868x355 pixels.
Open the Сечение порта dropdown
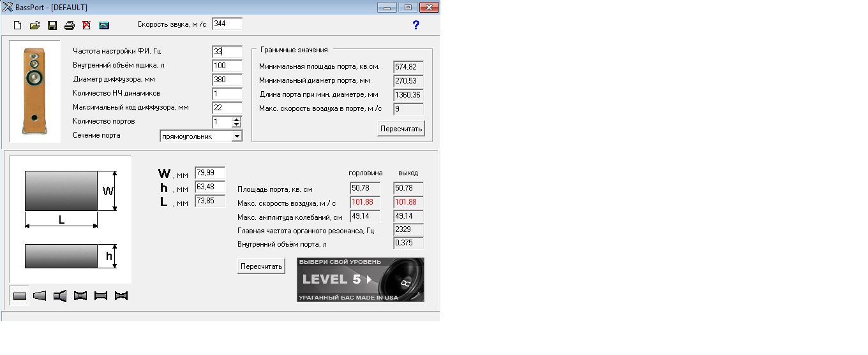tap(237, 136)
